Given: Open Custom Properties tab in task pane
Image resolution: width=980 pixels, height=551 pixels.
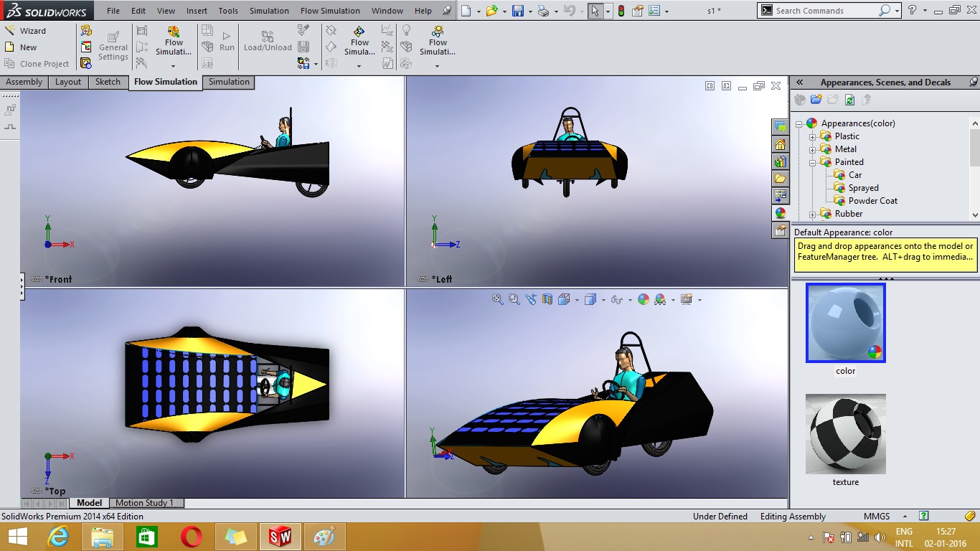Looking at the screenshot, I should [780, 230].
